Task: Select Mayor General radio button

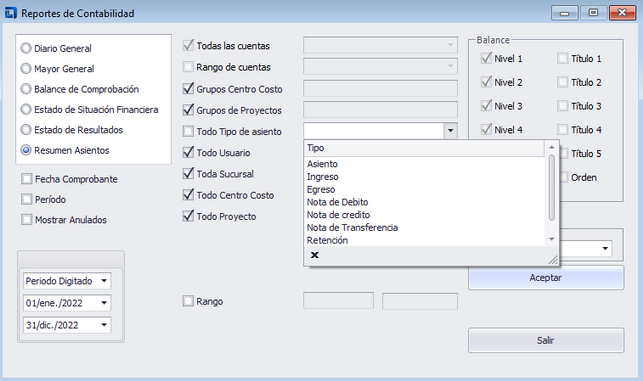Action: pos(26,68)
